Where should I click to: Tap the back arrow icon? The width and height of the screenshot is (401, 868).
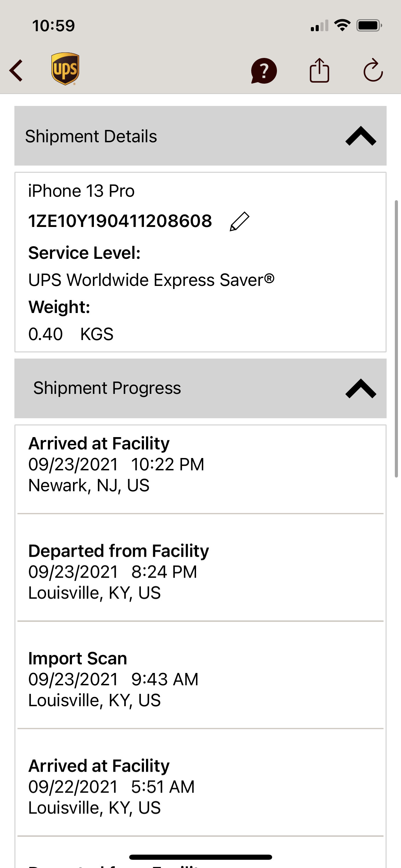pyautogui.click(x=16, y=71)
